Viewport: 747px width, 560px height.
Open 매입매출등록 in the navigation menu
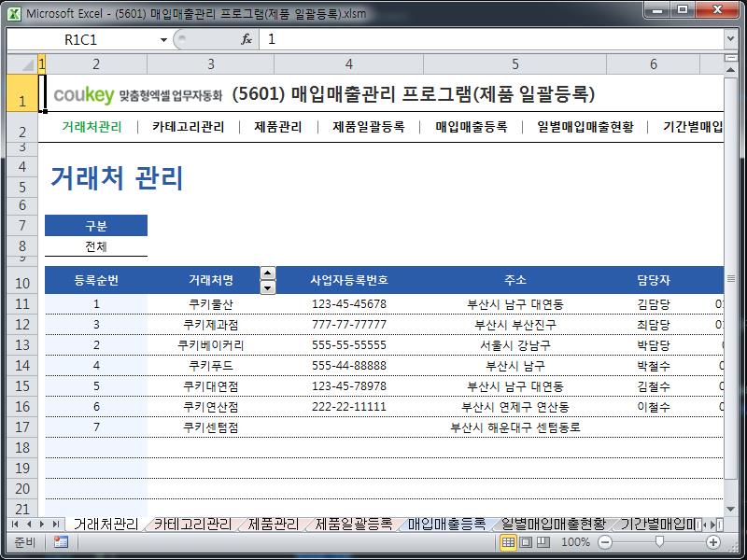tap(472, 127)
